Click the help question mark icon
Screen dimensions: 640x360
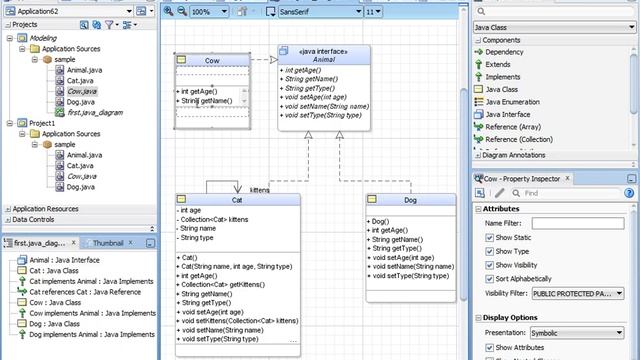click(x=629, y=193)
